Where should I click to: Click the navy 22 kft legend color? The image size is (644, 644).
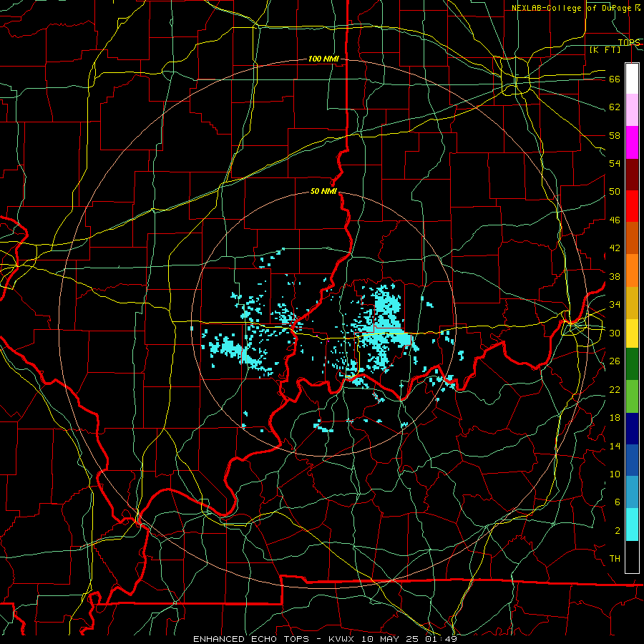[x=632, y=429]
